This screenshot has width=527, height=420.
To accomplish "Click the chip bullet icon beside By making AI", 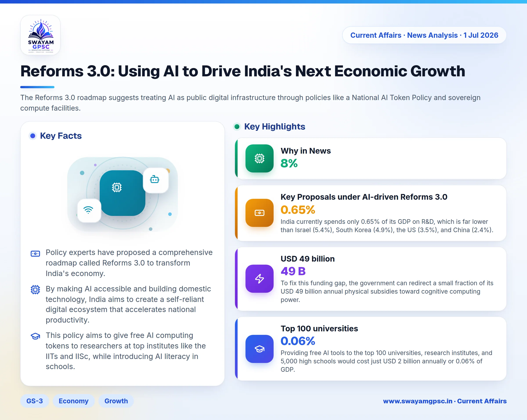I will pyautogui.click(x=35, y=289).
